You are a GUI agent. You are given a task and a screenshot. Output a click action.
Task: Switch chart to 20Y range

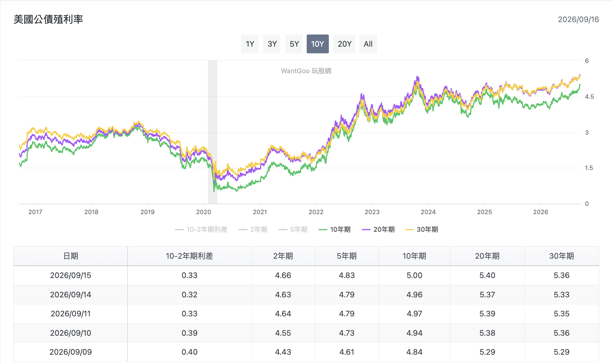click(x=344, y=44)
